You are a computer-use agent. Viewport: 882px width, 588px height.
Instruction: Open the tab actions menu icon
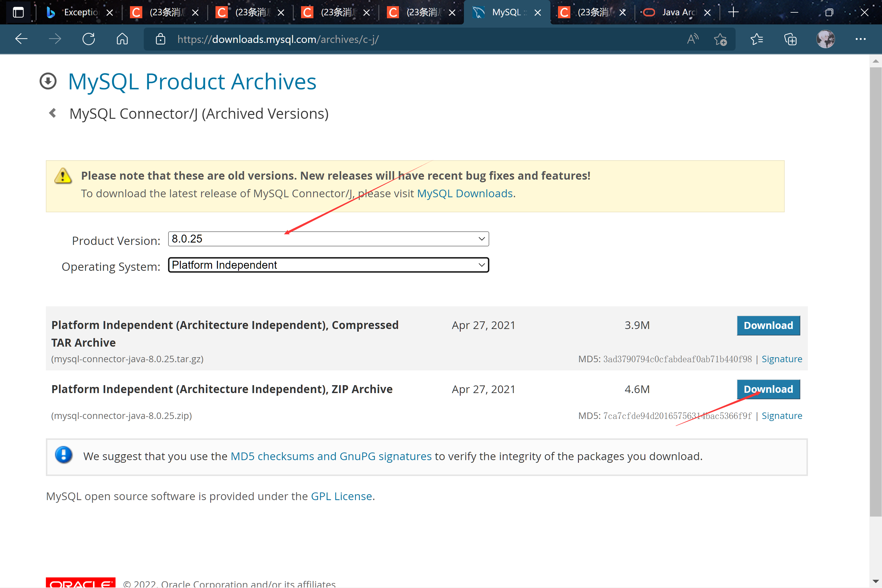tap(18, 12)
